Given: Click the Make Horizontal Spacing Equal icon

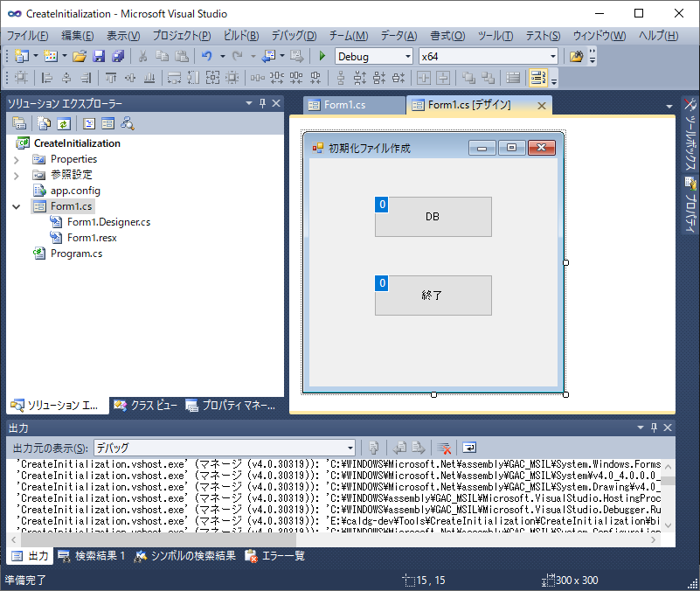Looking at the screenshot, I should (258, 78).
